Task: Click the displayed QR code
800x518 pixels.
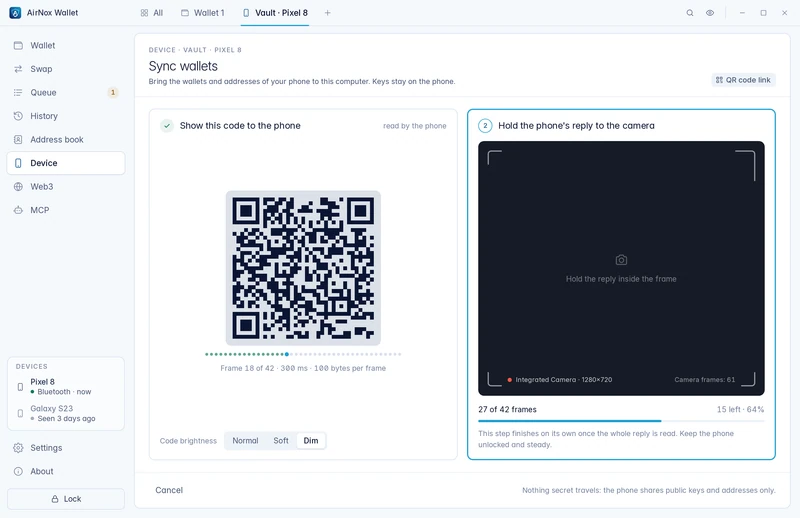Action: [x=303, y=268]
